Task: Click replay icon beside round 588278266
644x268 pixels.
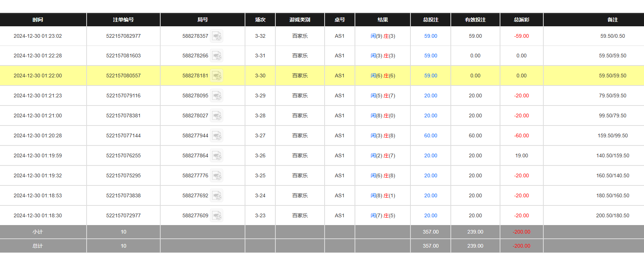Action: click(x=217, y=56)
